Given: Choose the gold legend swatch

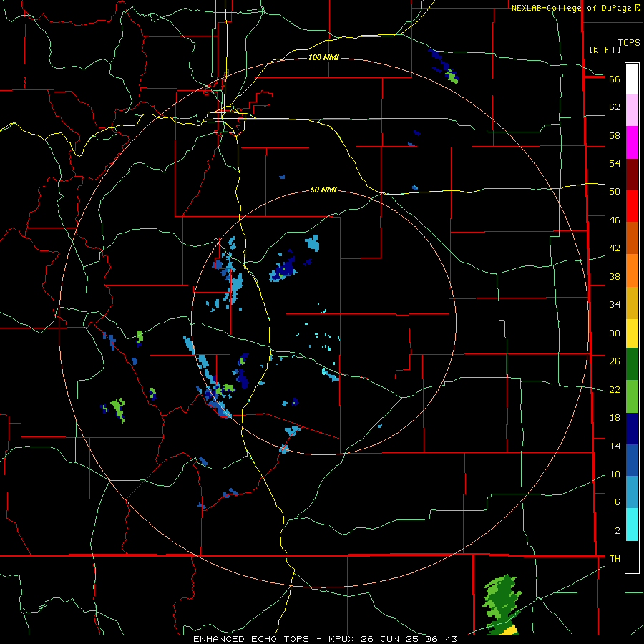Looking at the screenshot, I should [x=632, y=303].
